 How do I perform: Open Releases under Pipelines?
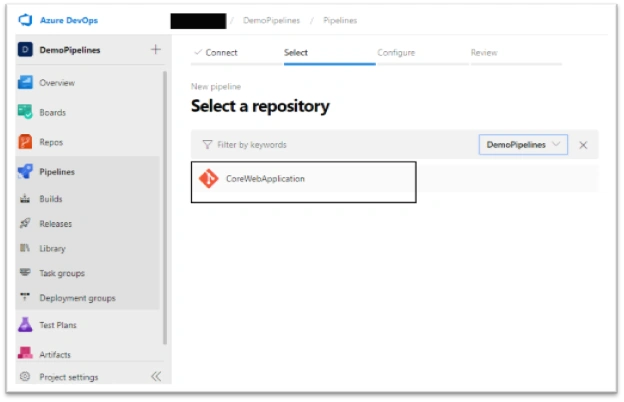tap(56, 224)
